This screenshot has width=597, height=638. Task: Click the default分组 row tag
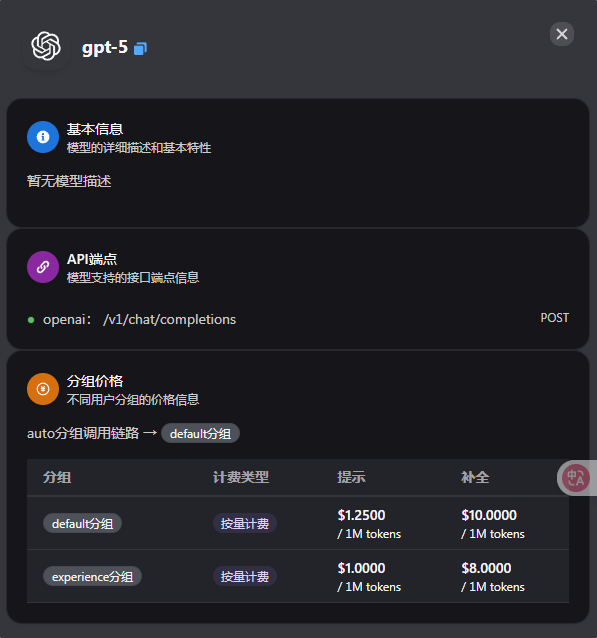(82, 524)
